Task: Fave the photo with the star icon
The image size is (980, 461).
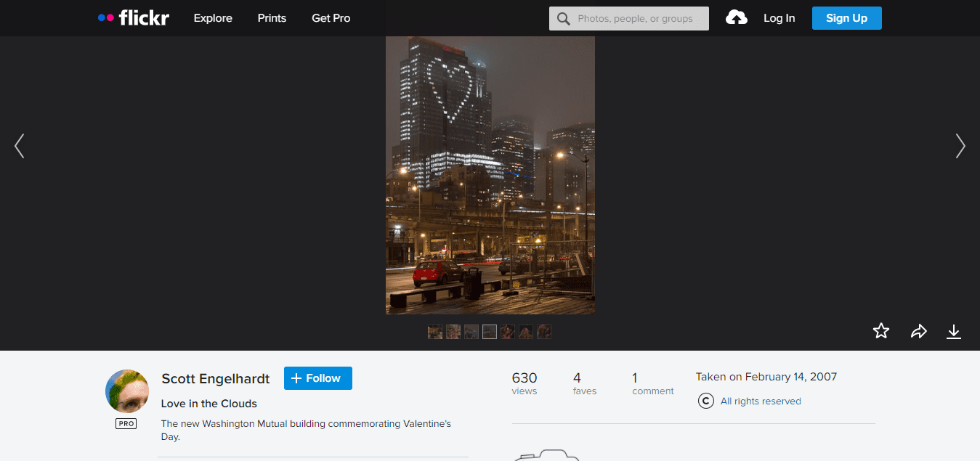Action: pos(881,332)
